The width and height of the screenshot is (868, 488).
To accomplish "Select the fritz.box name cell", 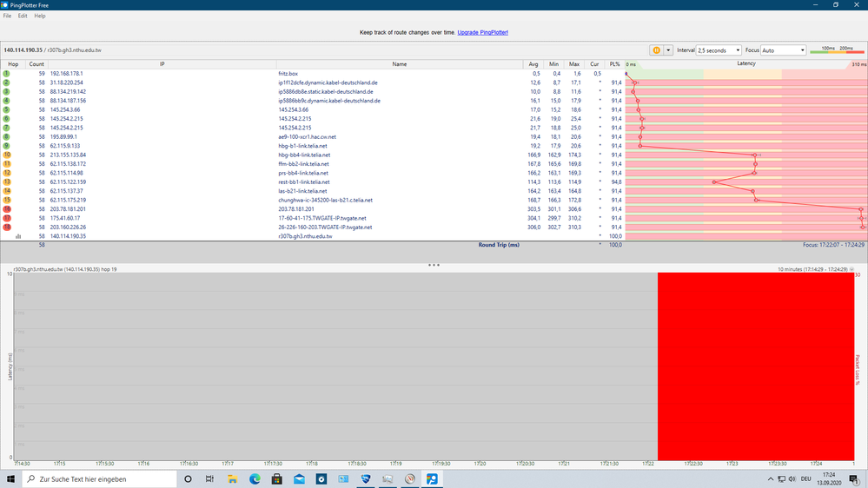I will [288, 74].
